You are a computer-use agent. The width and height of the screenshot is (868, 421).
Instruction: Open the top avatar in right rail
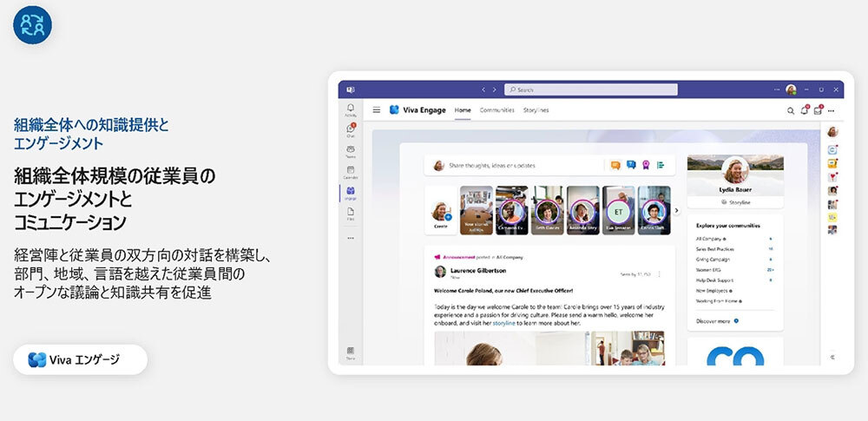pos(832,132)
